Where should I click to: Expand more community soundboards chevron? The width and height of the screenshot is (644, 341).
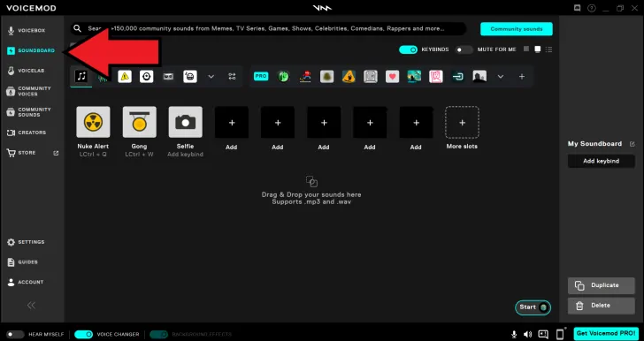tap(501, 76)
